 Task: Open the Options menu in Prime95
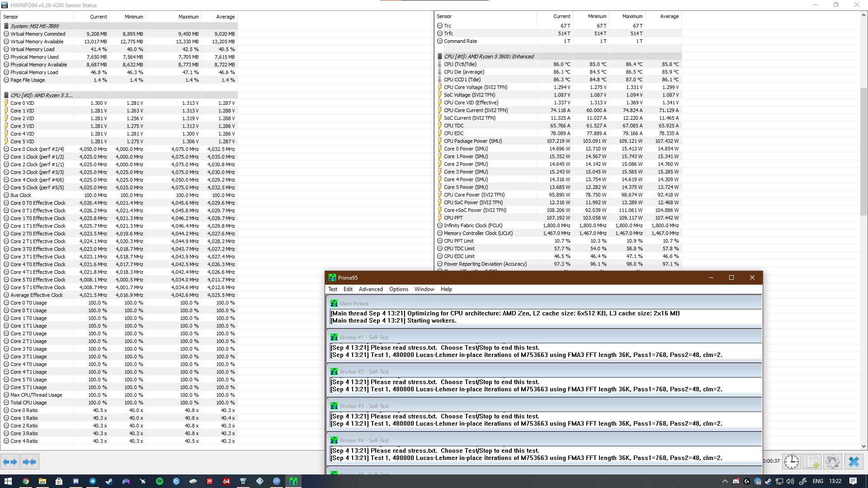399,289
